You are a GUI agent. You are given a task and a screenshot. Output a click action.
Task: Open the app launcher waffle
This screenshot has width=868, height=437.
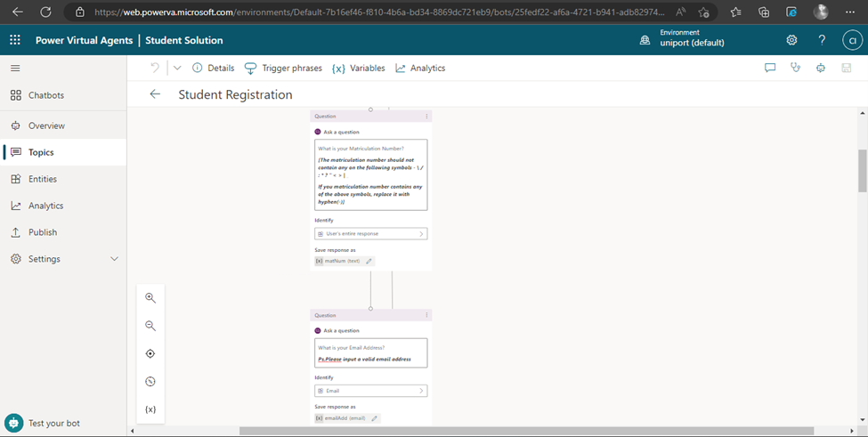point(15,40)
